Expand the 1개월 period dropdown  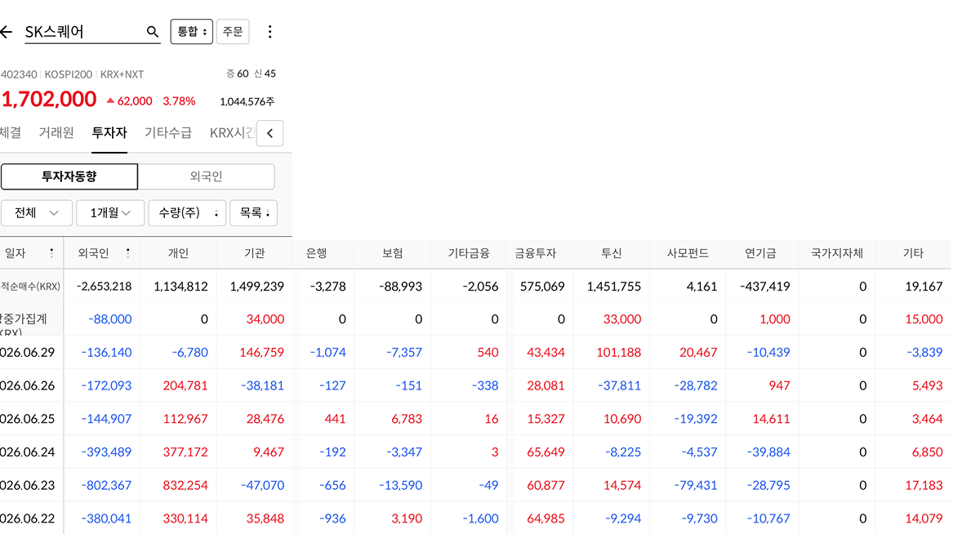tap(110, 212)
